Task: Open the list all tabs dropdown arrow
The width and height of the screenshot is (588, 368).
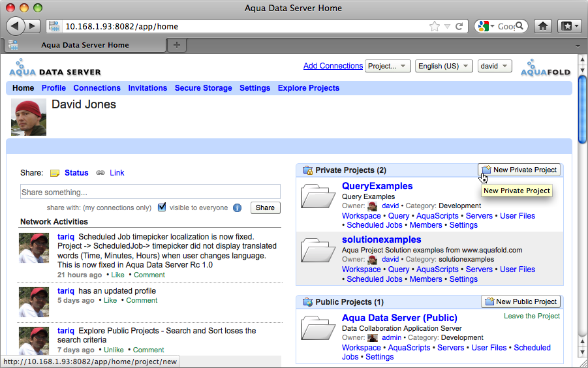Action: (x=578, y=46)
